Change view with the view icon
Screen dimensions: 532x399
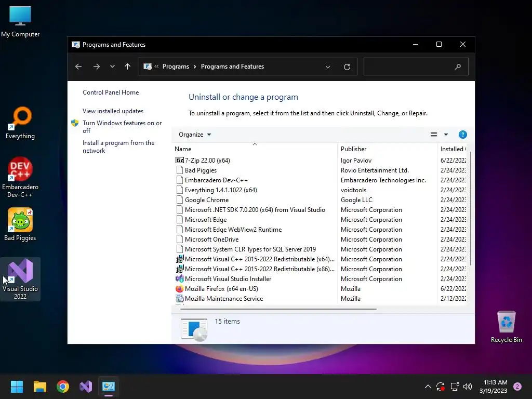point(434,135)
